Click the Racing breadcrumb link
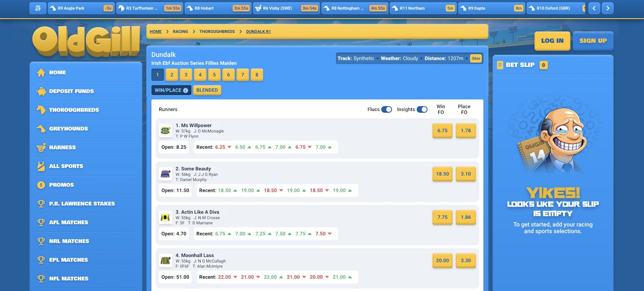644x291 pixels. (x=180, y=32)
